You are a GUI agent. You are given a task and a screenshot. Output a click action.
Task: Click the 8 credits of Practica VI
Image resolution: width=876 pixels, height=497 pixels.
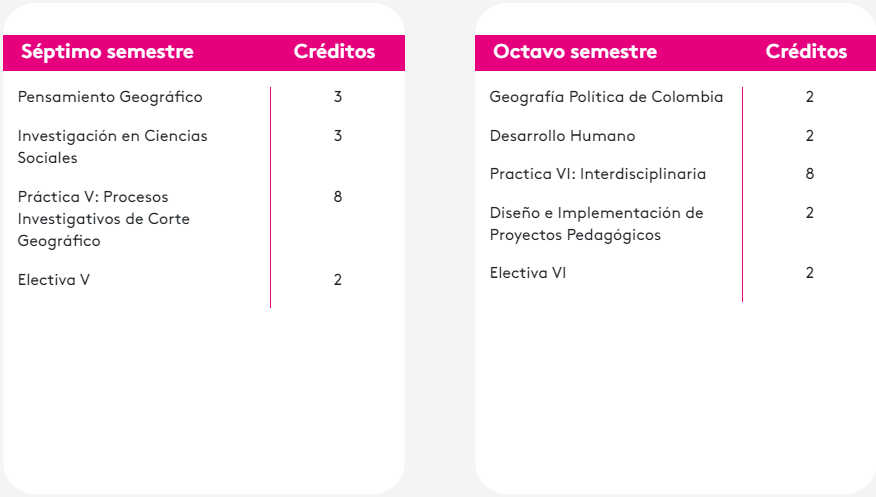810,174
